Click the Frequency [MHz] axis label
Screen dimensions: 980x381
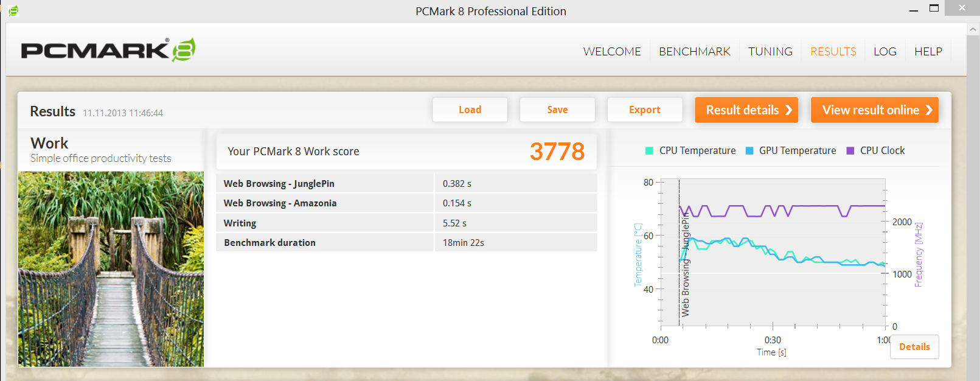pyautogui.click(x=919, y=254)
